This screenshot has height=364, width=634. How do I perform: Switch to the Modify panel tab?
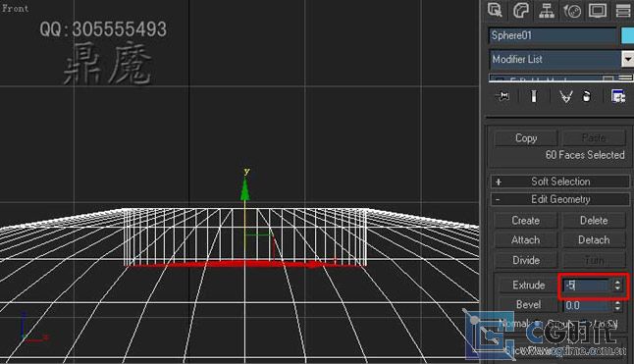[x=520, y=10]
